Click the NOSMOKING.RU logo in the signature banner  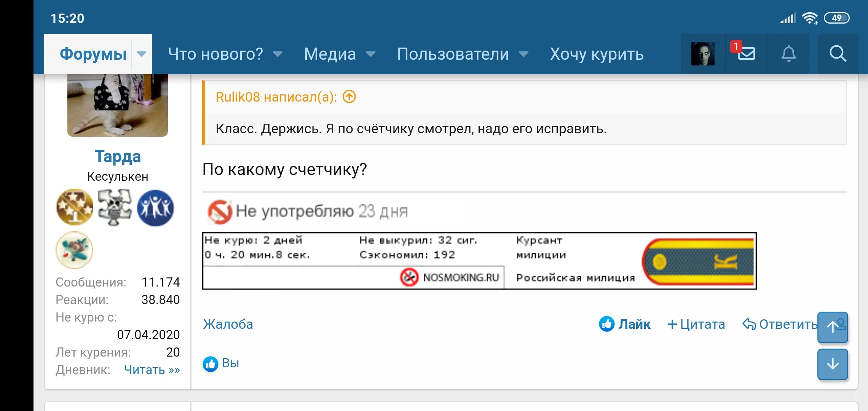point(450,277)
